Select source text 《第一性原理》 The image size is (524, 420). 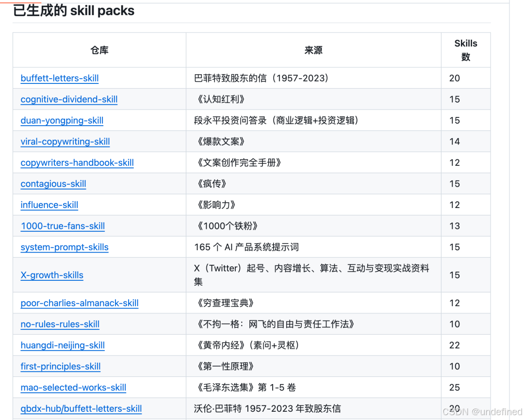point(225,366)
